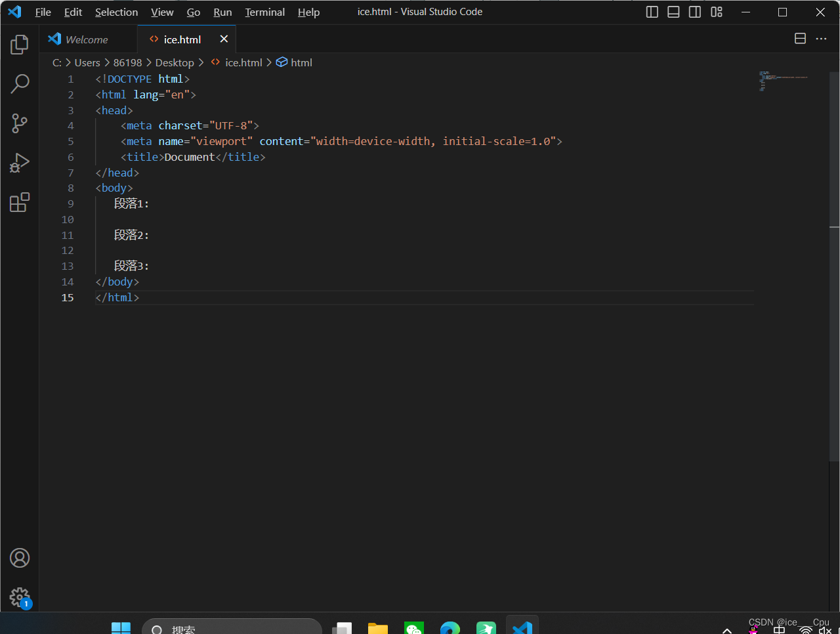Click line number 1 in gutter
This screenshot has width=840, height=634.
click(71, 79)
